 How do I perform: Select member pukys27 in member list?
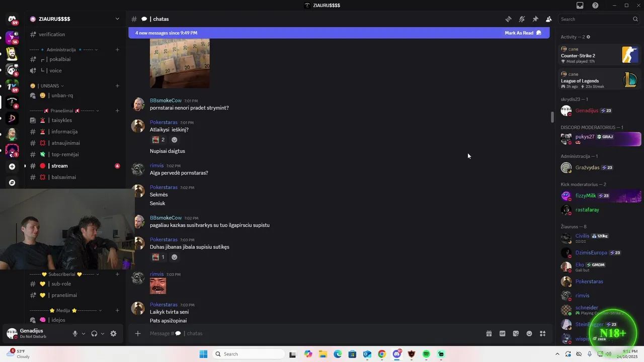tap(600, 139)
